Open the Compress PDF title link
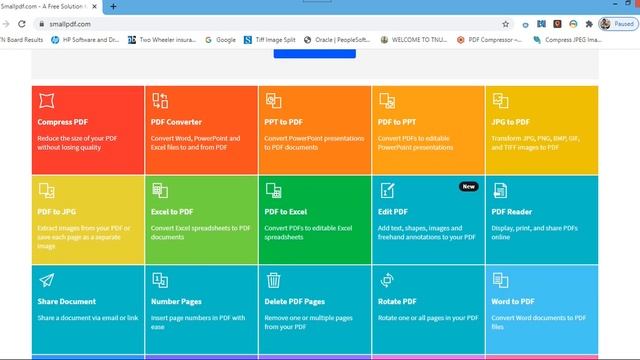Image resolution: width=640 pixels, height=360 pixels. [62, 122]
